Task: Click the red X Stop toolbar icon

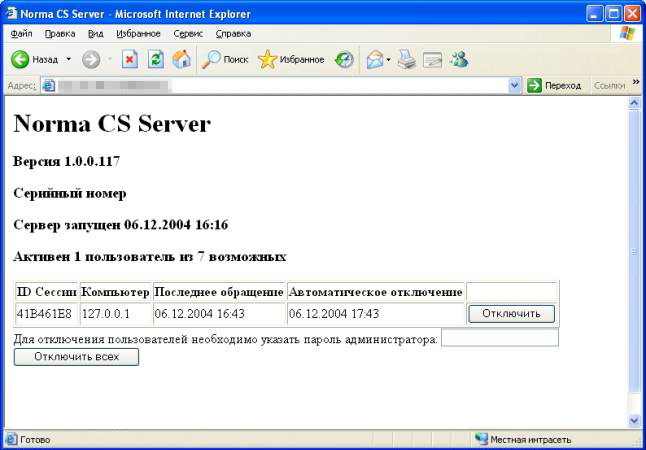Action: pyautogui.click(x=130, y=60)
